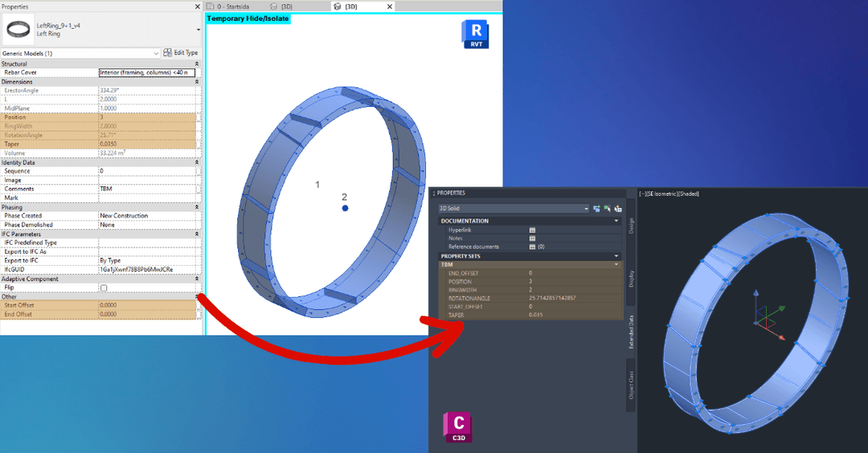Collapse the Identity Data section
Image resolution: width=868 pixels, height=453 pixels.
pyautogui.click(x=197, y=162)
